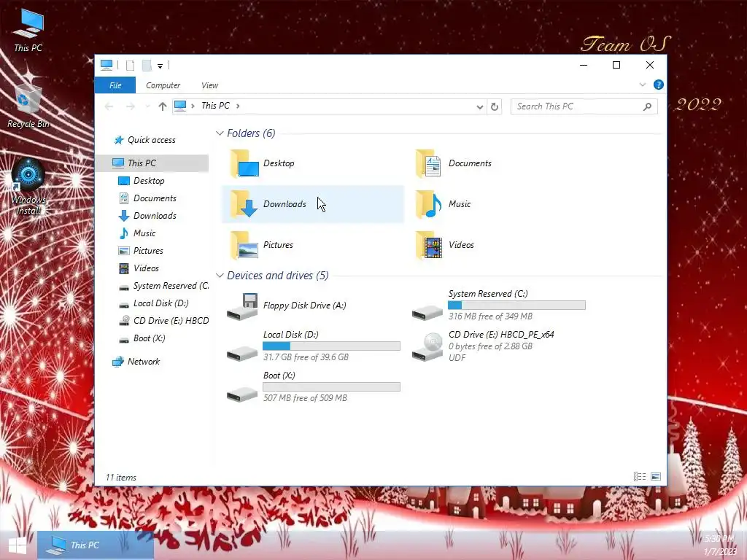Switch to Details view in status bar
This screenshot has height=560, width=747.
pos(639,477)
